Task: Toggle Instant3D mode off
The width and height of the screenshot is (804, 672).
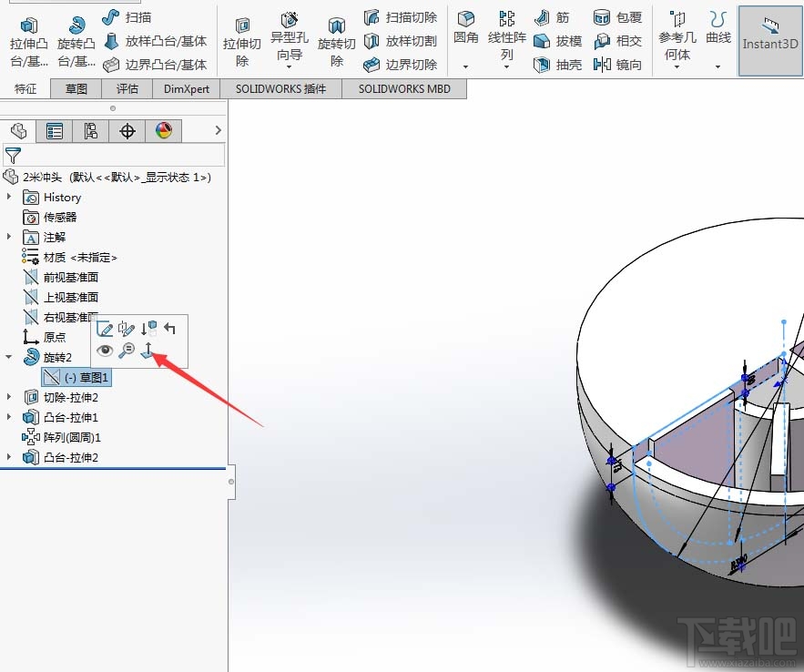Action: point(769,40)
